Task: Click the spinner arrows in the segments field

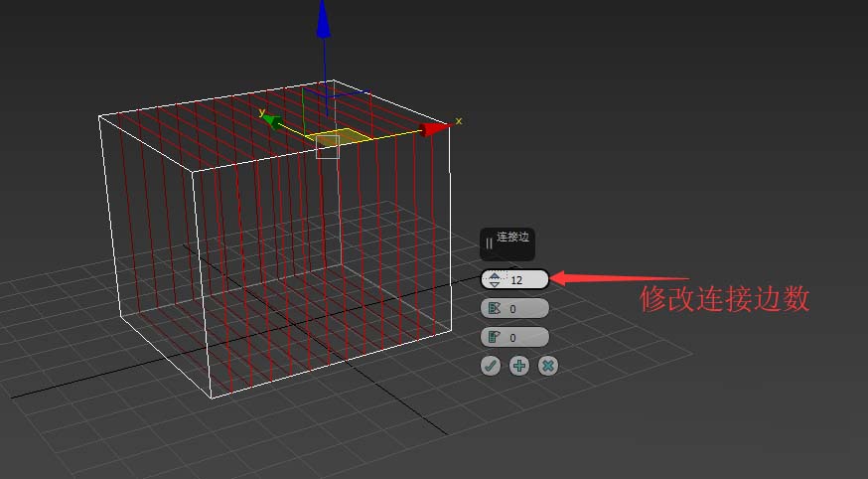Action: (x=495, y=279)
